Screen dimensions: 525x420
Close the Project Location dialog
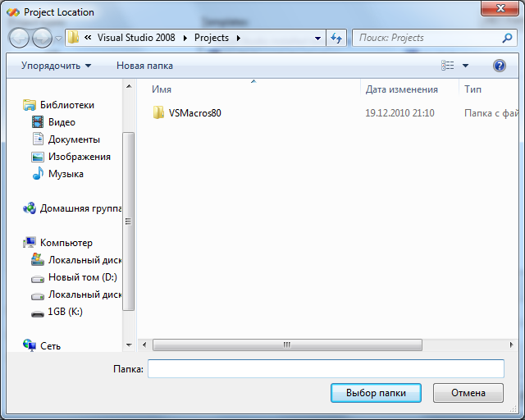click(x=500, y=8)
